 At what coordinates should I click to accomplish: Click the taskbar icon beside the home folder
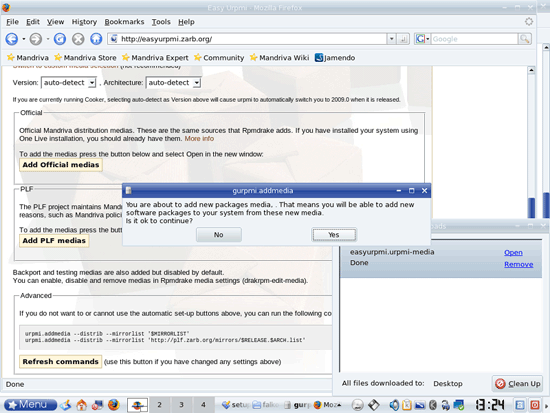tap(97, 405)
